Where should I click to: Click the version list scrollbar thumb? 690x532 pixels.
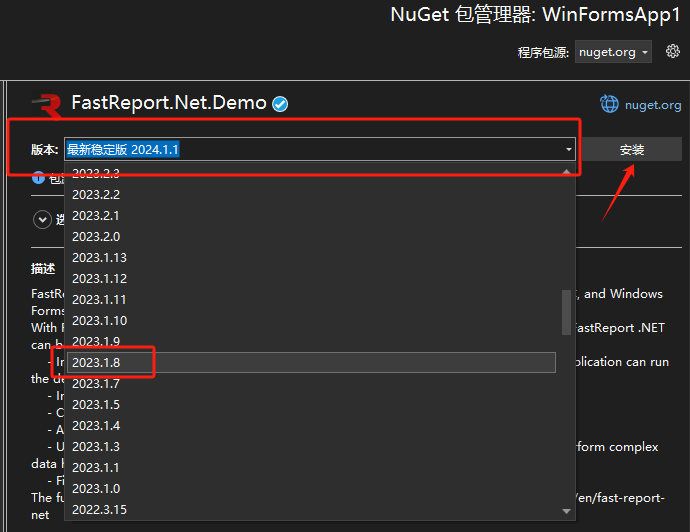tap(566, 312)
